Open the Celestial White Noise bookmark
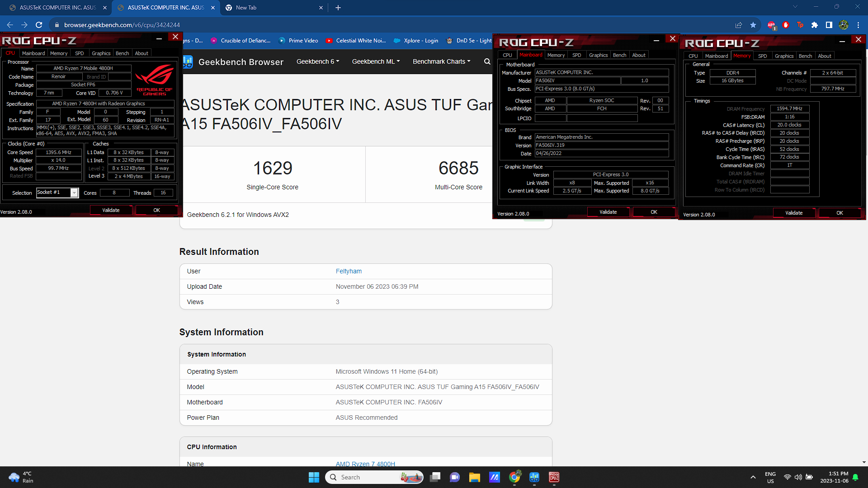The image size is (868, 488). click(356, 41)
